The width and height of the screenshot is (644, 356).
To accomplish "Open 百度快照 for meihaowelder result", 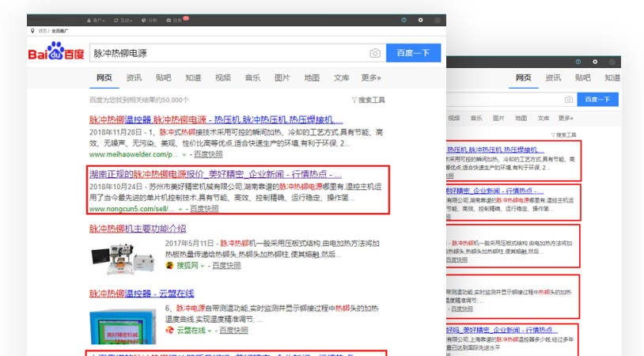I will coord(208,154).
